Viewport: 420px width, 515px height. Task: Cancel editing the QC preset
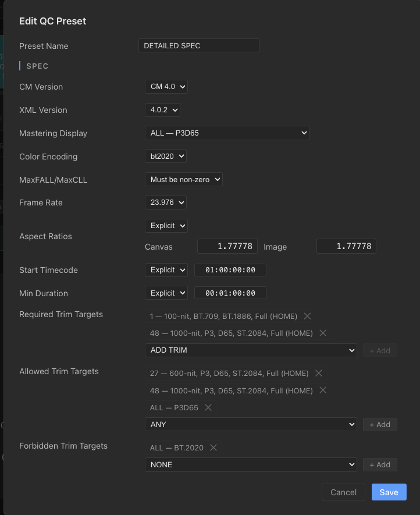(343, 492)
